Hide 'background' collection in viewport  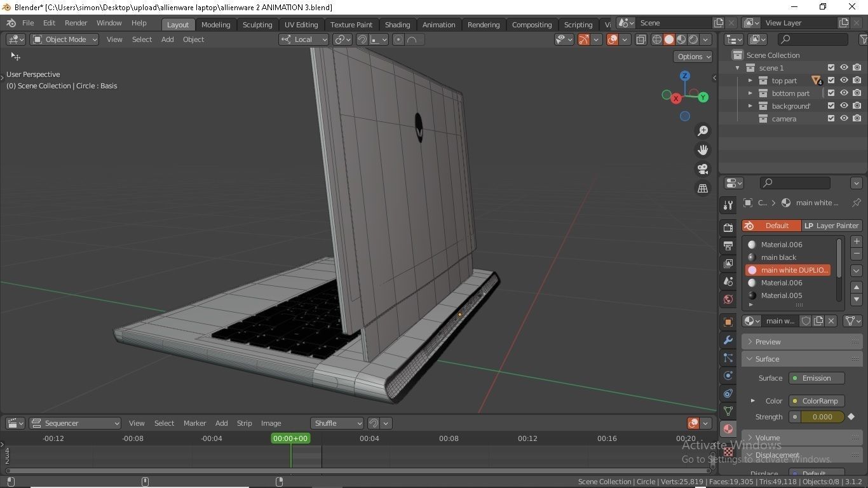[x=844, y=106]
